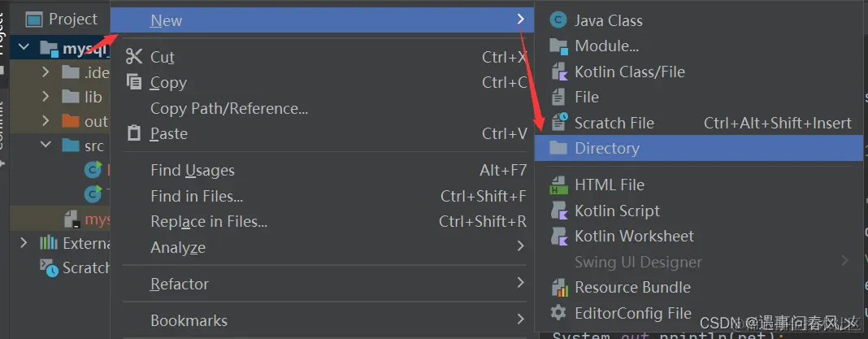This screenshot has height=339, width=868.
Task: Select New in the context menu
Action: click(322, 20)
